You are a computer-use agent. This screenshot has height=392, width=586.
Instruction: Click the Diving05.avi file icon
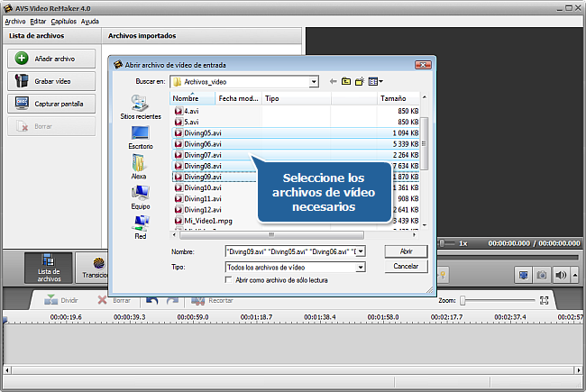179,133
